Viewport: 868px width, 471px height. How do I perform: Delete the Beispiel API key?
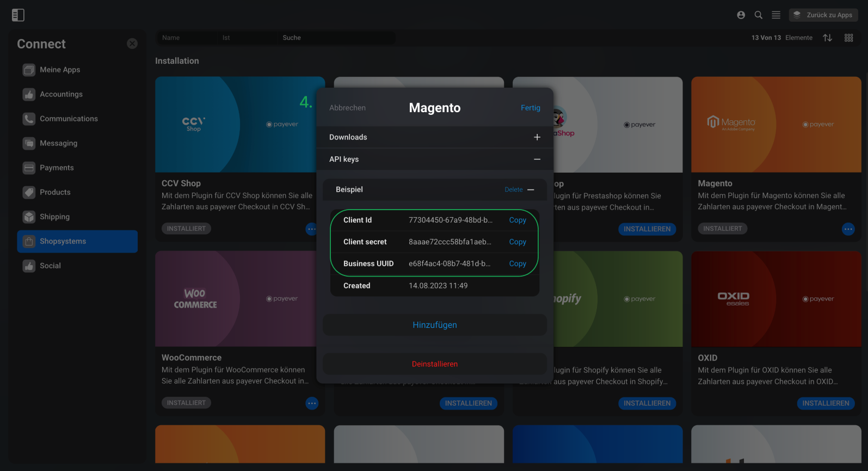click(514, 189)
